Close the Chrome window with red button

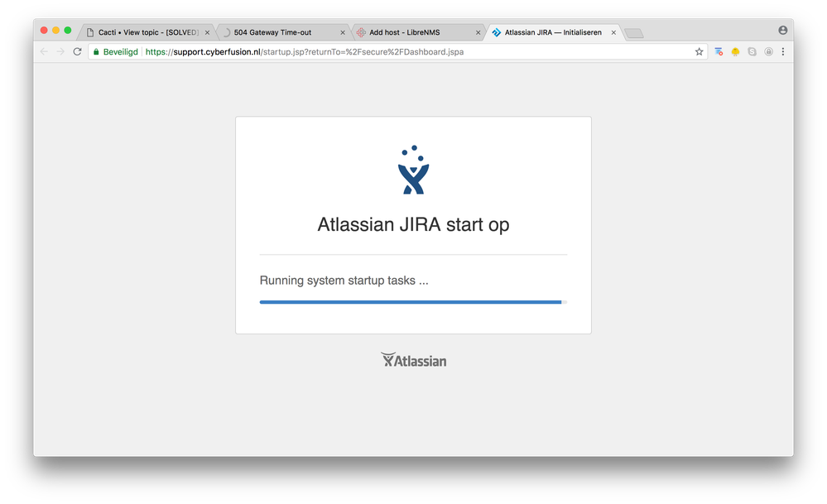click(45, 31)
